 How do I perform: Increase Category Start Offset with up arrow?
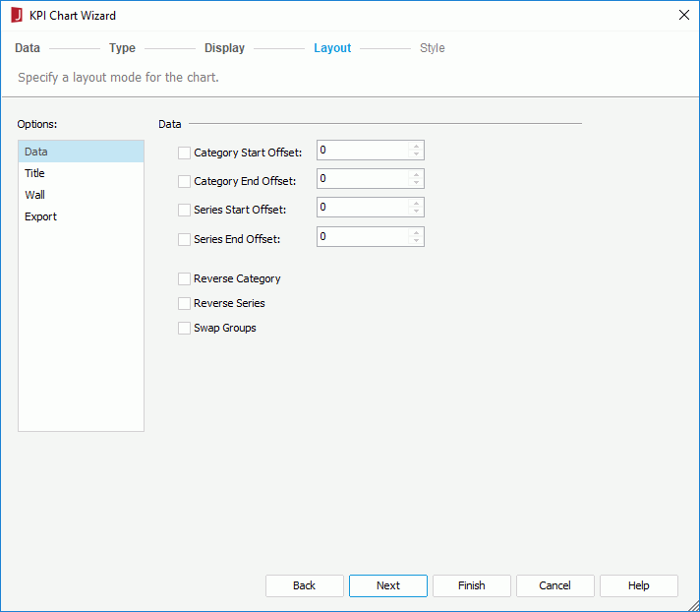tap(416, 146)
